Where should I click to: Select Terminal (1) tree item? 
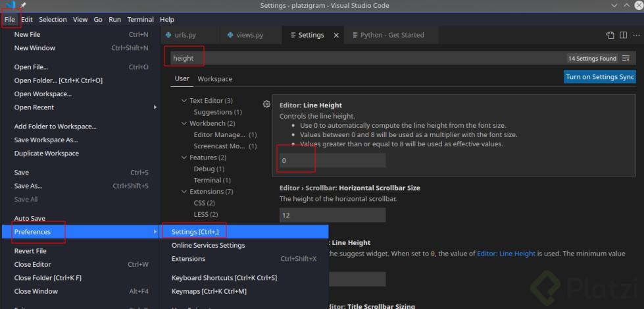point(212,181)
